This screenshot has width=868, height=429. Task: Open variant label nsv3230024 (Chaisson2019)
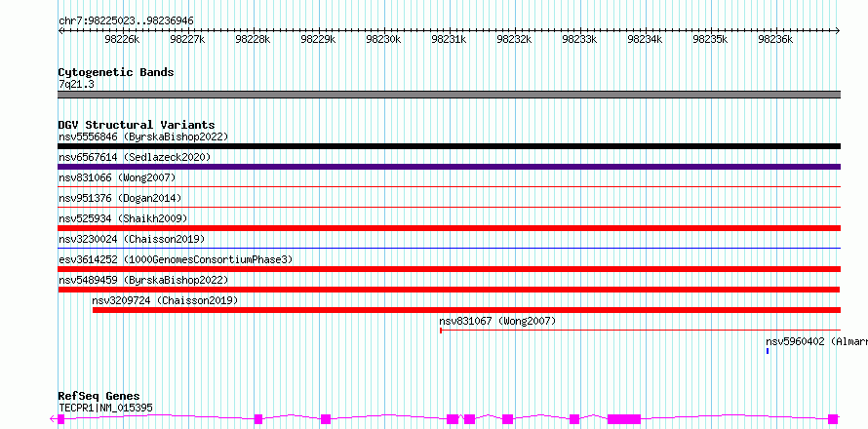click(132, 239)
